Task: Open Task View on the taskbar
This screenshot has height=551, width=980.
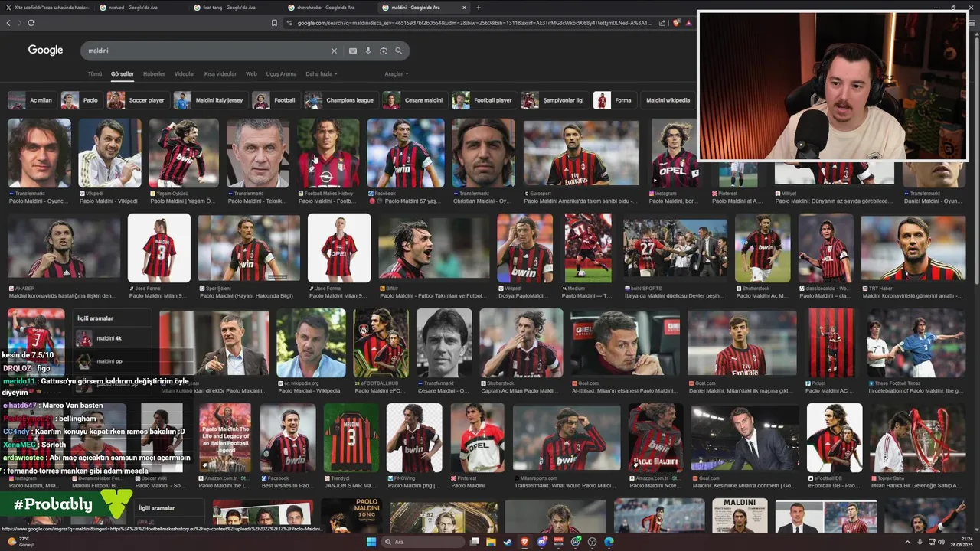Action: click(x=474, y=542)
